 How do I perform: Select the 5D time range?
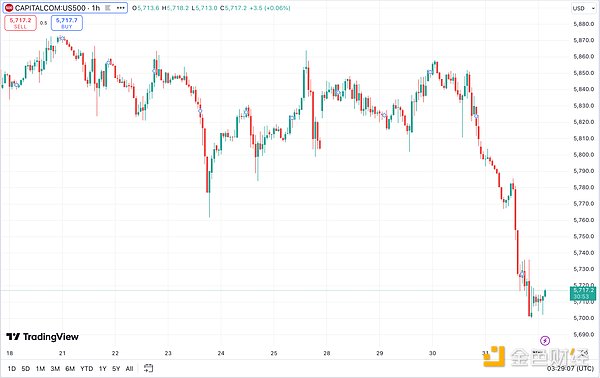26,368
